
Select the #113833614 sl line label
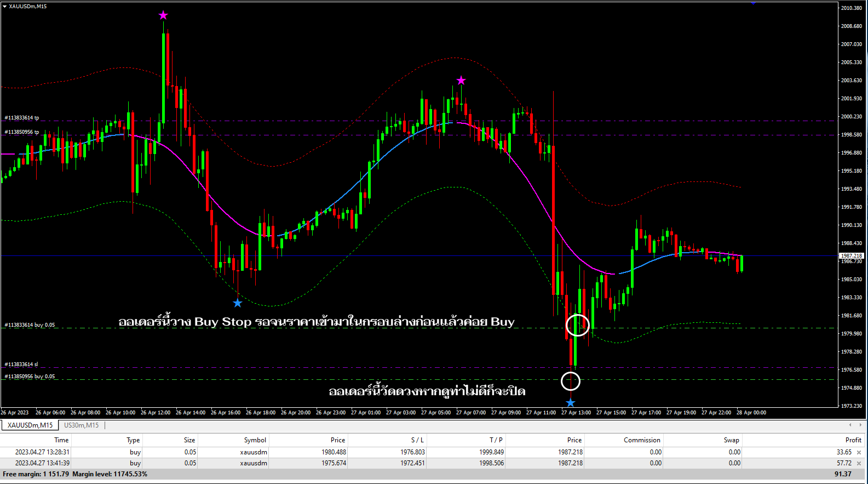(21, 365)
